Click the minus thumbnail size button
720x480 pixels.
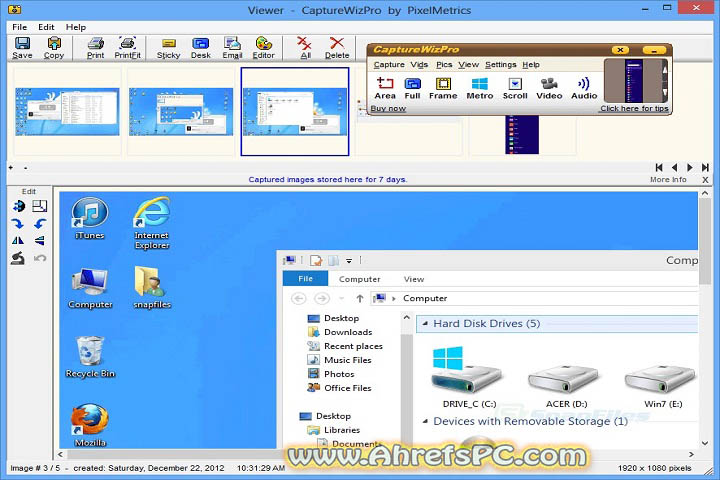pyautogui.click(x=25, y=168)
